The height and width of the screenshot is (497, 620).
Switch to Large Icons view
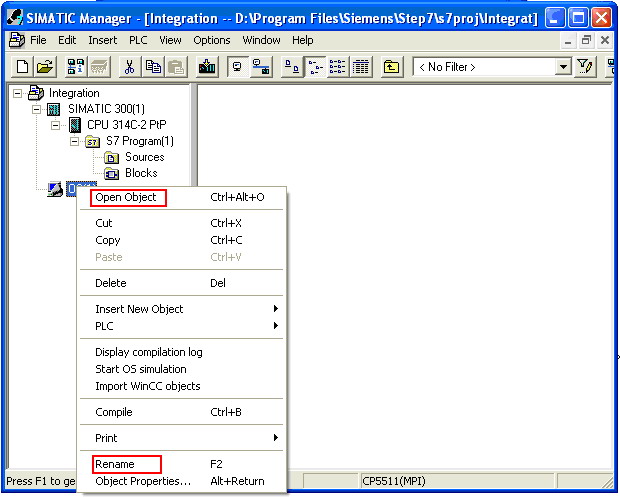tap(292, 66)
